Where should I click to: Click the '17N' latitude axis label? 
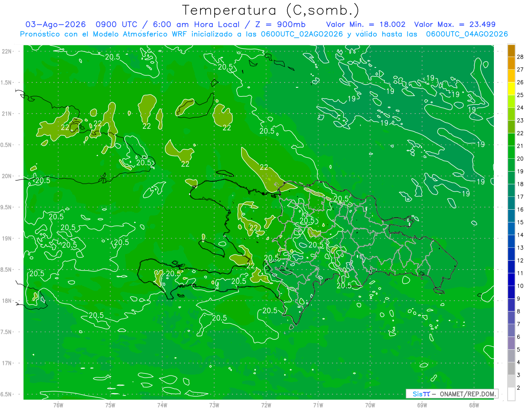(x=7, y=363)
